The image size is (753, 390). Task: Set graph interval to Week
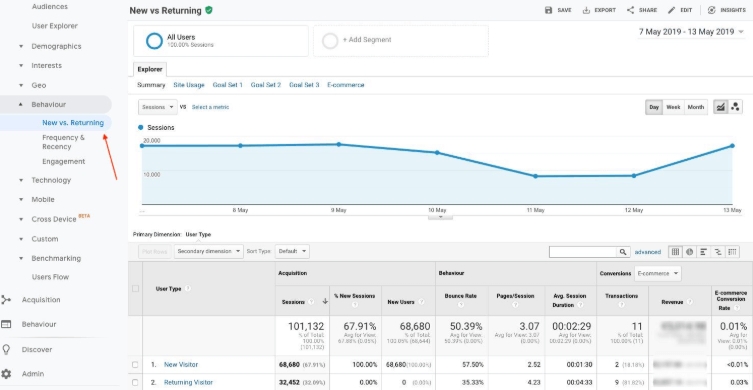[x=673, y=107]
